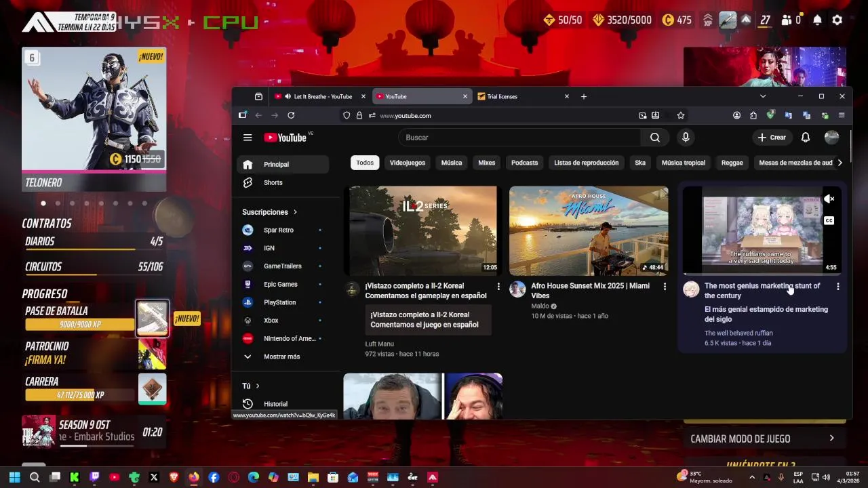Reload the page in the browser

click(x=291, y=115)
